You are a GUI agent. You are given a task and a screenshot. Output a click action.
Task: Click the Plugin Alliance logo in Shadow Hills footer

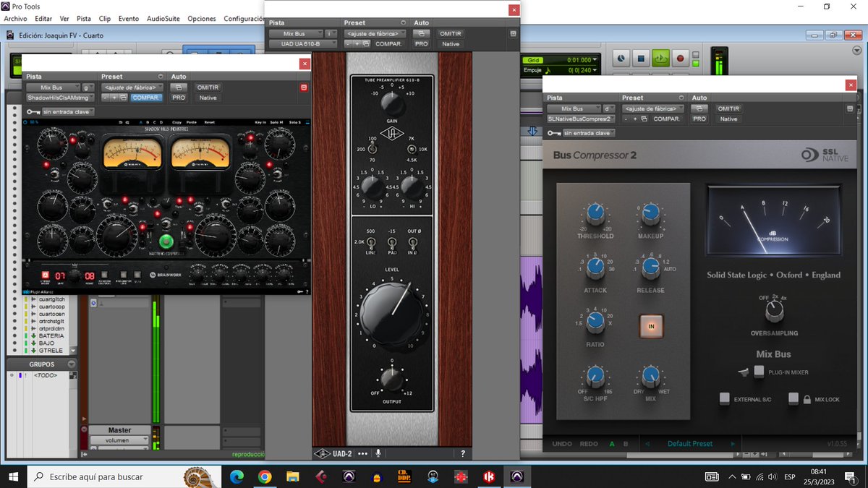(x=38, y=292)
